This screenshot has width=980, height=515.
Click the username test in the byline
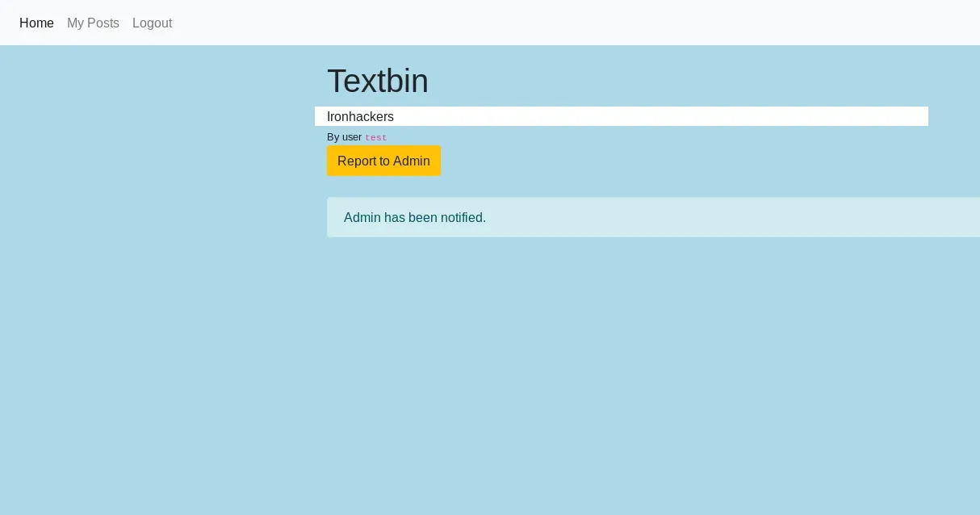375,138
